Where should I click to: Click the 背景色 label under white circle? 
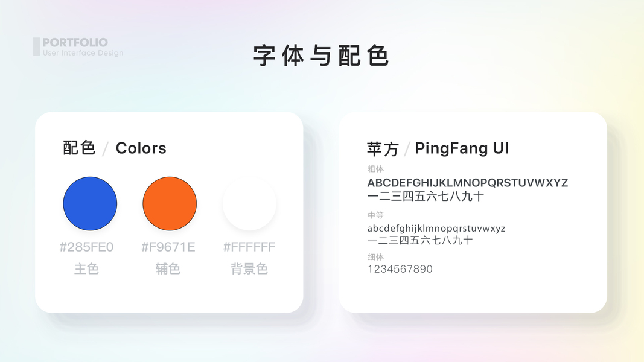point(249,269)
